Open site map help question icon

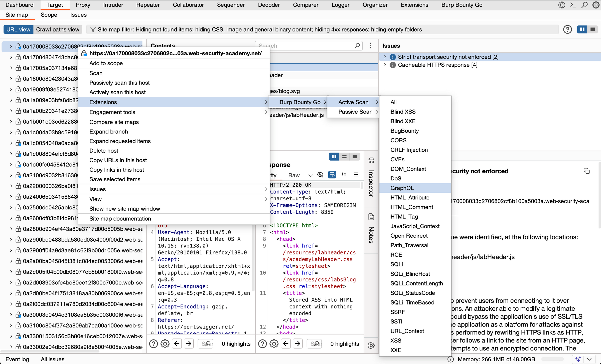tap(567, 30)
